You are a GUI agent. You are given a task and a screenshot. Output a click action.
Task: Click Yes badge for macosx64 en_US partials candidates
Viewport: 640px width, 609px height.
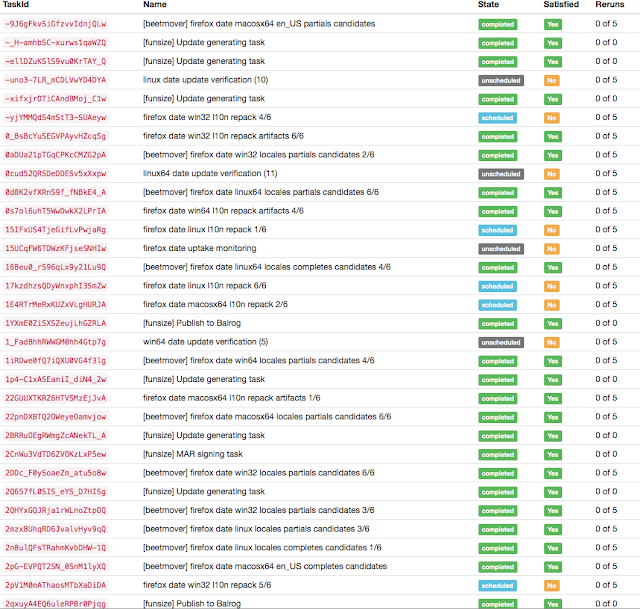(553, 24)
